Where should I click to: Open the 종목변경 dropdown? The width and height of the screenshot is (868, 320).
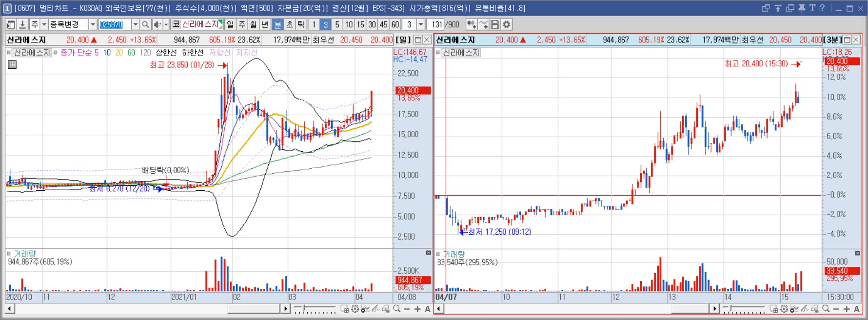[x=93, y=24]
